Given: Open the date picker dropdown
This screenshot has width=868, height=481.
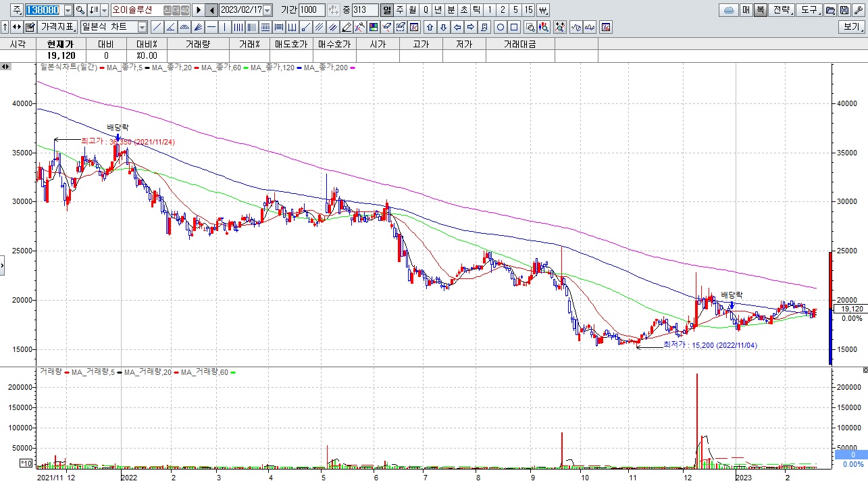Looking at the screenshot, I should click(268, 10).
